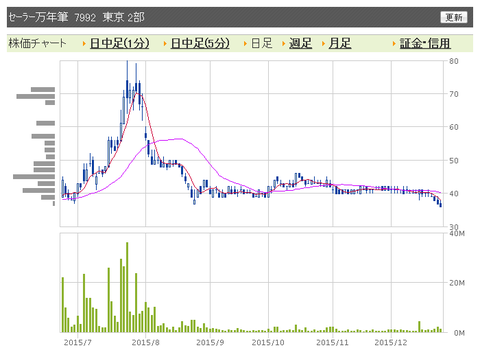Viewport: 480px width, 361px height.
Task: Click the orange arrow before 日足
Action: click(x=245, y=44)
